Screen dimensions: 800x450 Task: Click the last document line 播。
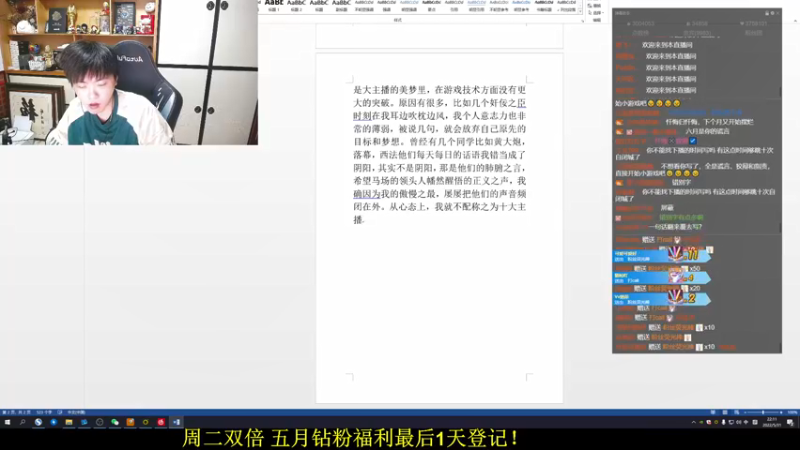(x=359, y=220)
